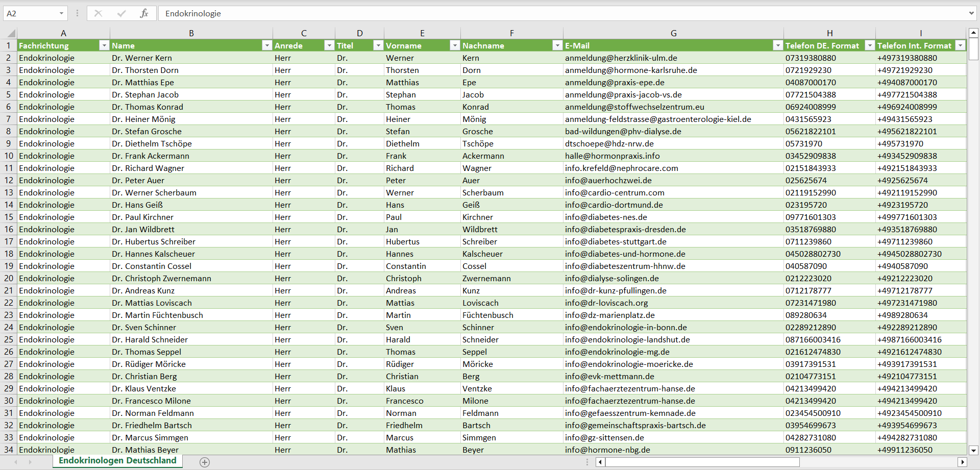Select column G header
The width and height of the screenshot is (980, 470).
tap(673, 33)
